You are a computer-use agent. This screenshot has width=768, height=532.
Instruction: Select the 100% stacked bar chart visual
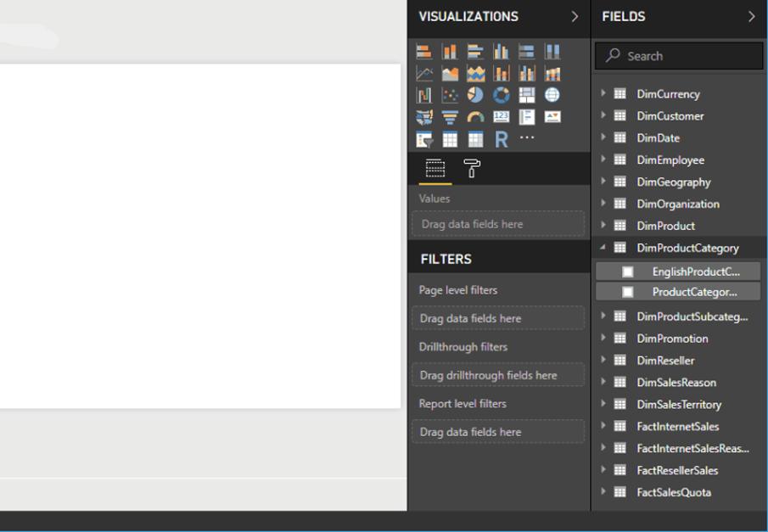(526, 52)
